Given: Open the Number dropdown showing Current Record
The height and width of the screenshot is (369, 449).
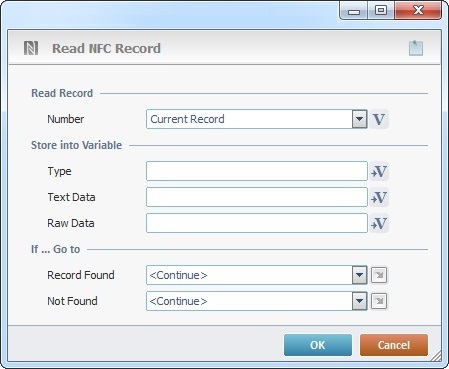Looking at the screenshot, I should [x=257, y=119].
